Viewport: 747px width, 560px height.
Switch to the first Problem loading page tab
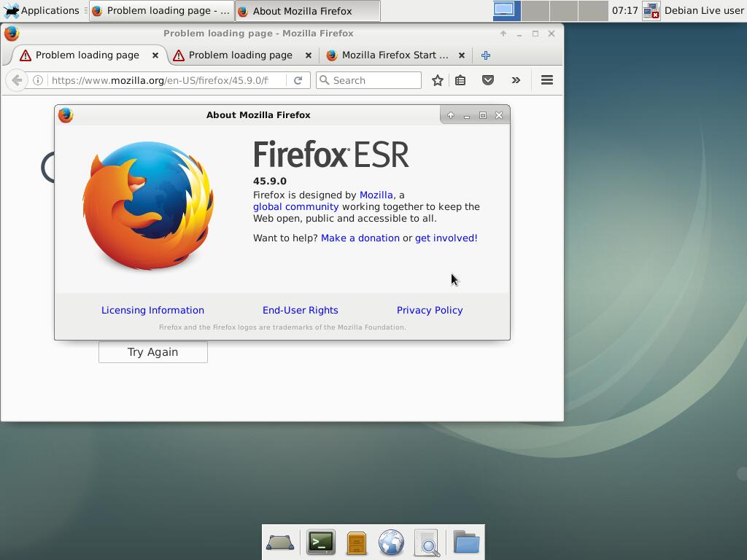point(86,55)
